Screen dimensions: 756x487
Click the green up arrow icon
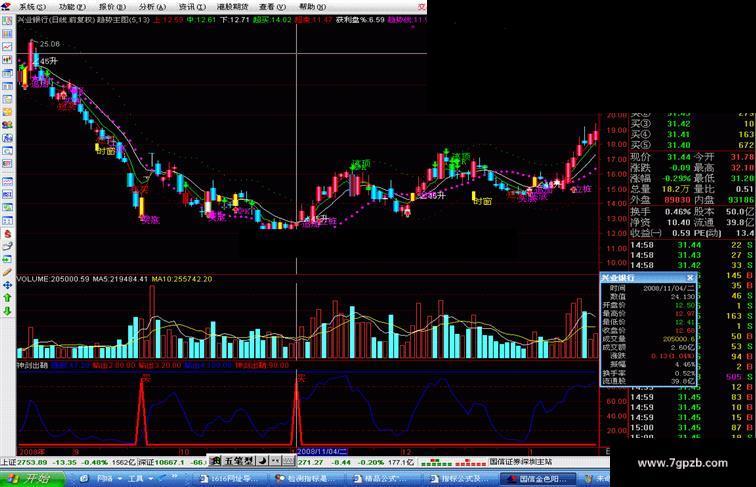click(x=7, y=298)
